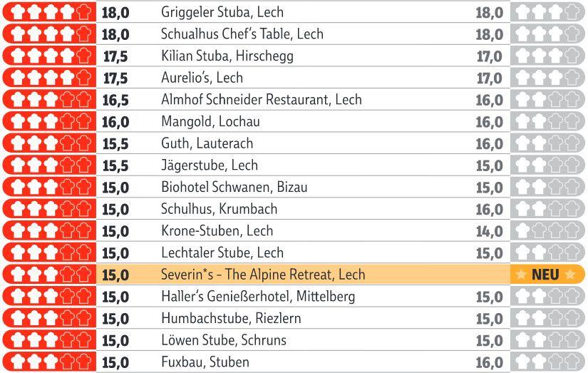Viewport: 588px width, 373px height.
Task: Click red chef hats next to Fuxbau, Stuben
Action: (49, 362)
